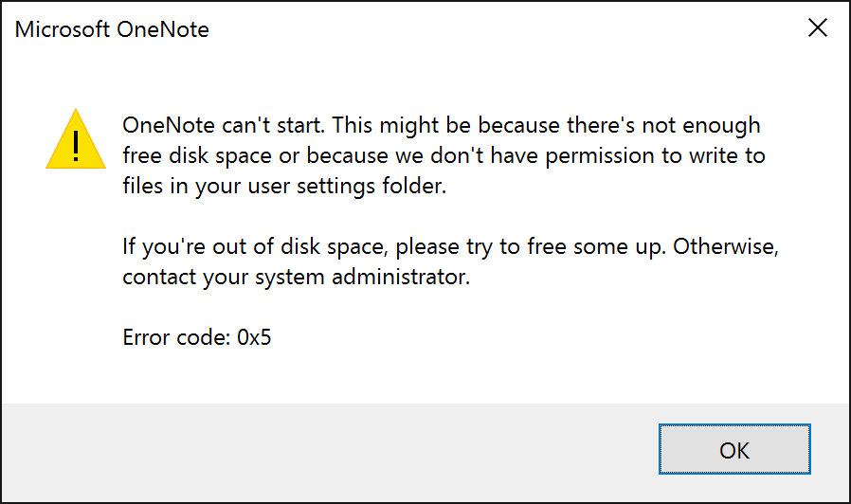Viewport: 851px width, 504px height.
Task: Click the "Error code: 0x5" line
Action: click(x=197, y=336)
